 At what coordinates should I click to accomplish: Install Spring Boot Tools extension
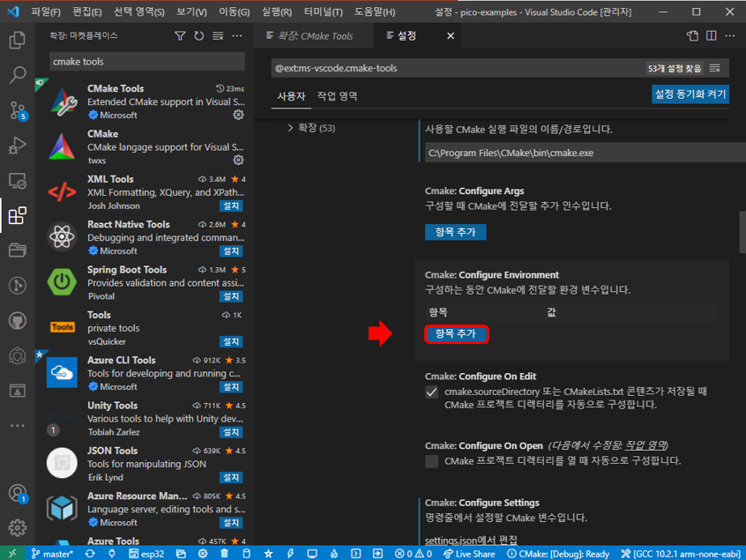tap(231, 296)
